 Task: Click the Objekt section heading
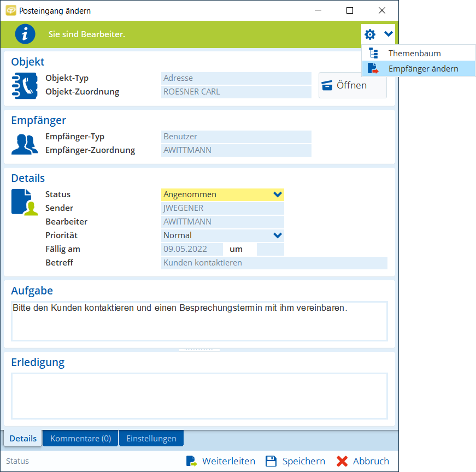(28, 62)
